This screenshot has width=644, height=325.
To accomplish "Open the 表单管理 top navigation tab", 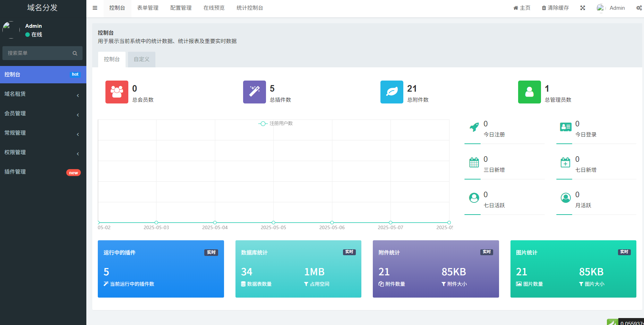I will pos(148,8).
